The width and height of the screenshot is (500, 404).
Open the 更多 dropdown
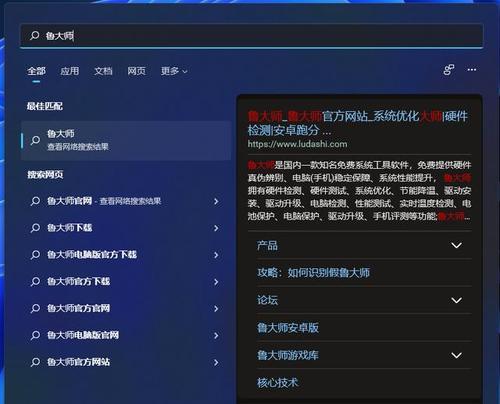174,71
